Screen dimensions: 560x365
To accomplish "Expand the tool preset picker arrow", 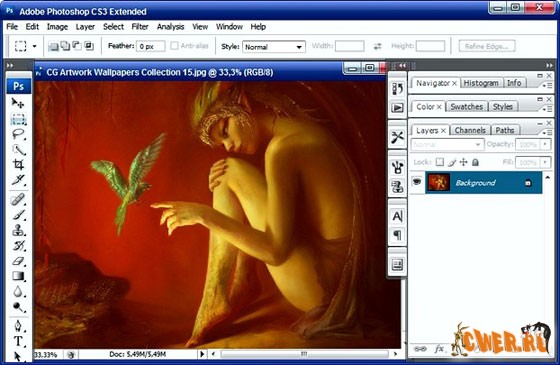I will [34, 46].
